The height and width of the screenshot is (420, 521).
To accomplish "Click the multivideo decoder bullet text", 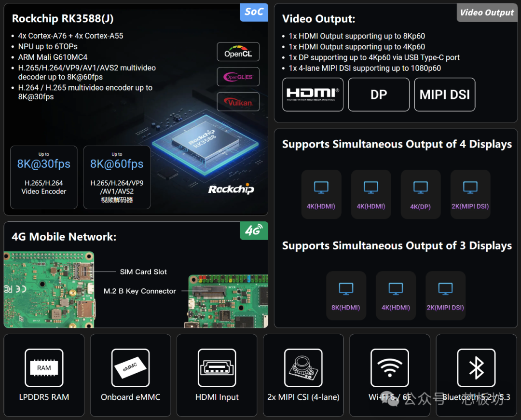I will coord(87,72).
